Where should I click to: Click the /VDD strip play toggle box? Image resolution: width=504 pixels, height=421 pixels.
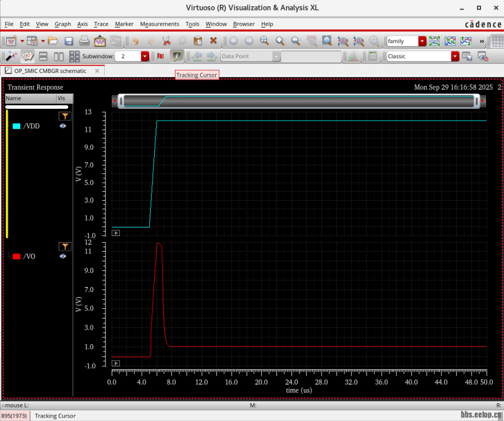(115, 233)
